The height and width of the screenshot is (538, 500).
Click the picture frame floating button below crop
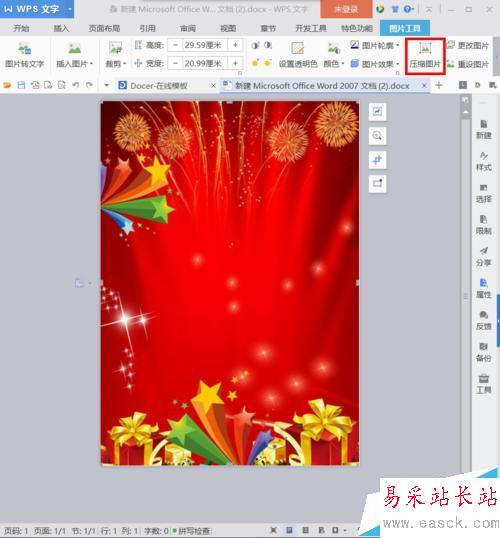(377, 184)
